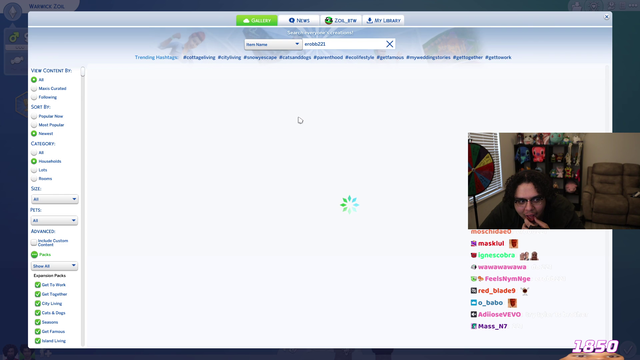Click chat username wawawawawa
Image resolution: width=640 pixels, height=360 pixels.
click(x=502, y=267)
